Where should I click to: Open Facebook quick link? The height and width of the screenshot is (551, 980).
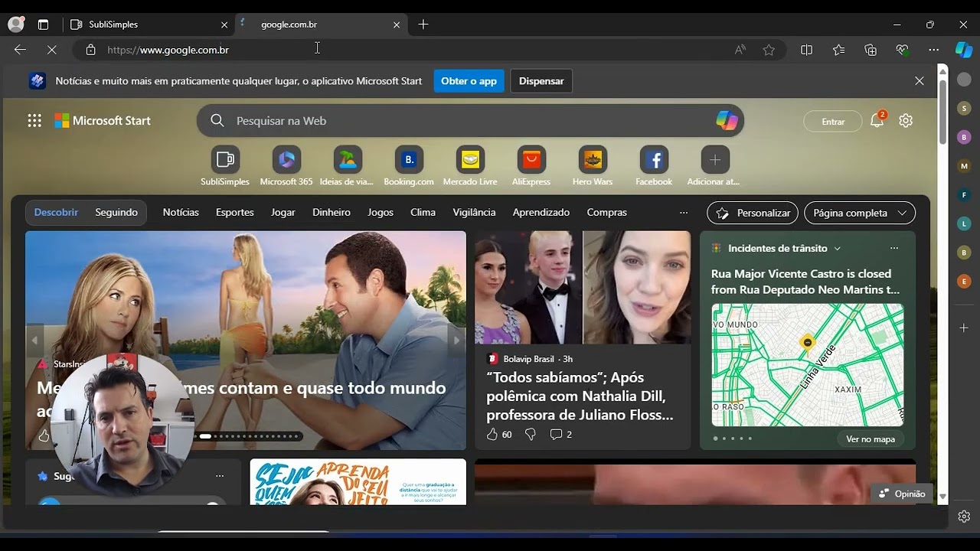[x=654, y=165]
